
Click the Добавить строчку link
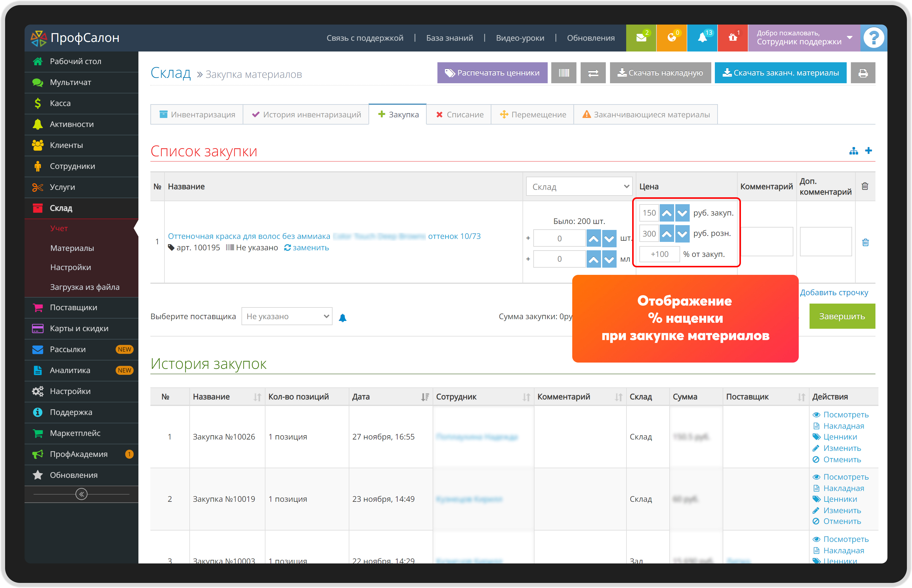(834, 293)
